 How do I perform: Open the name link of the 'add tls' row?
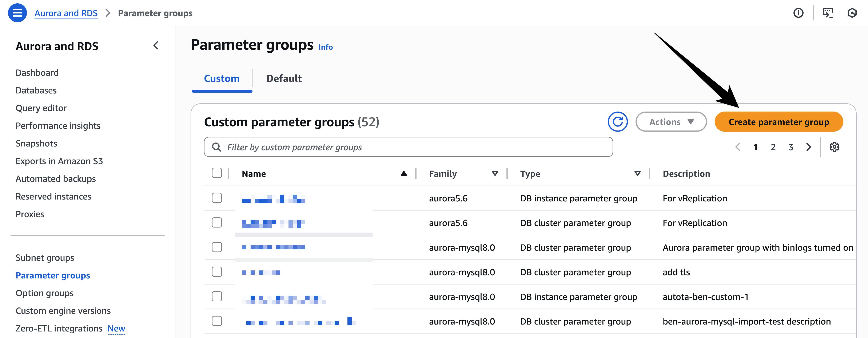click(261, 272)
